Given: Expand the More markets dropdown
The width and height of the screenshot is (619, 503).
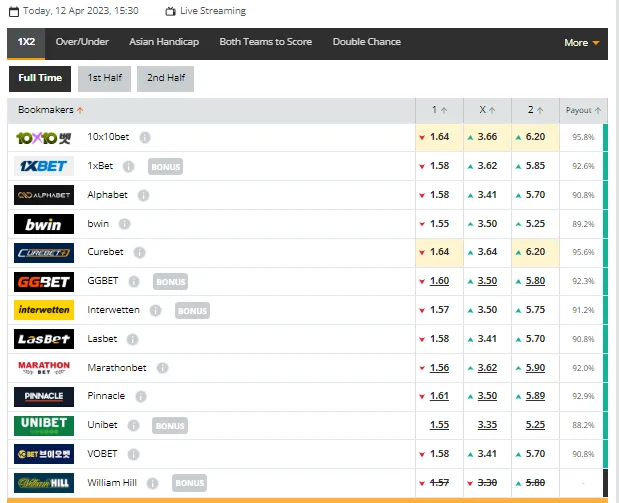Looking at the screenshot, I should [581, 43].
